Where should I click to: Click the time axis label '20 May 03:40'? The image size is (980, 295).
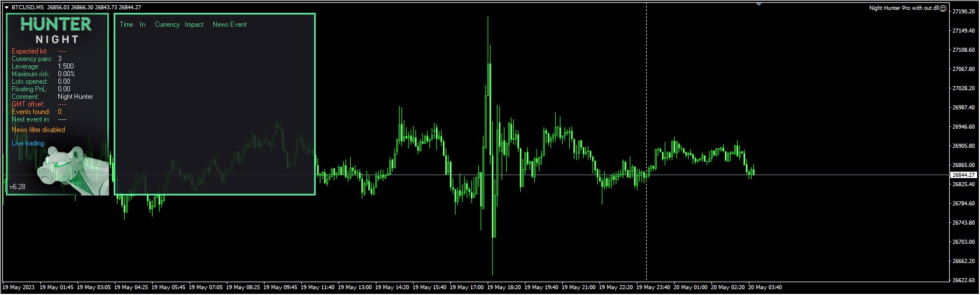pyautogui.click(x=765, y=287)
